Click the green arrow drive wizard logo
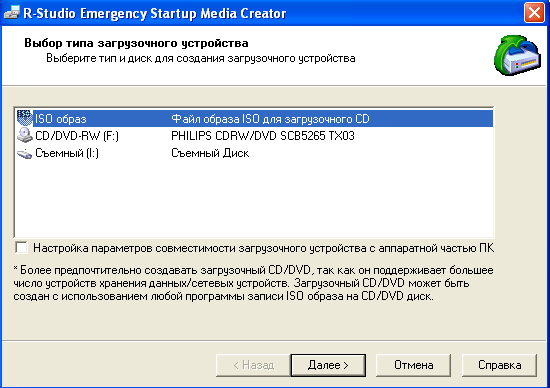 pos(517,55)
